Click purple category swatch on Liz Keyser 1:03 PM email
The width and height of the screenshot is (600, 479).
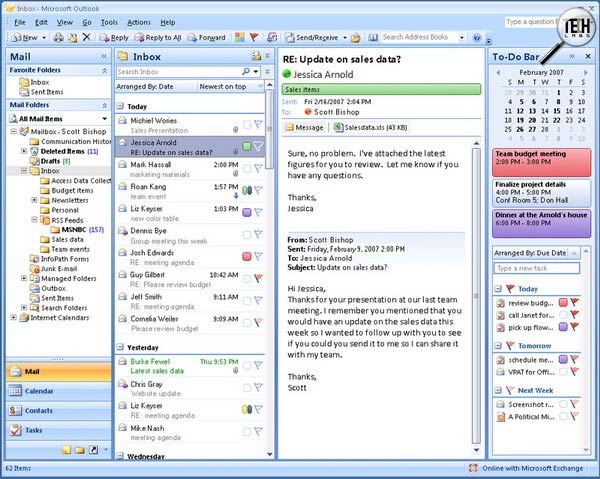247,212
